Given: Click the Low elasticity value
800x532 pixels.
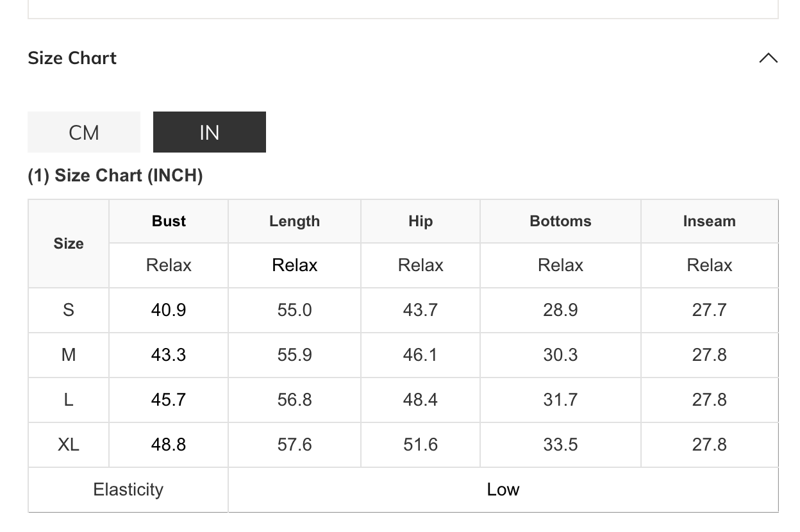Looking at the screenshot, I should tap(503, 490).
